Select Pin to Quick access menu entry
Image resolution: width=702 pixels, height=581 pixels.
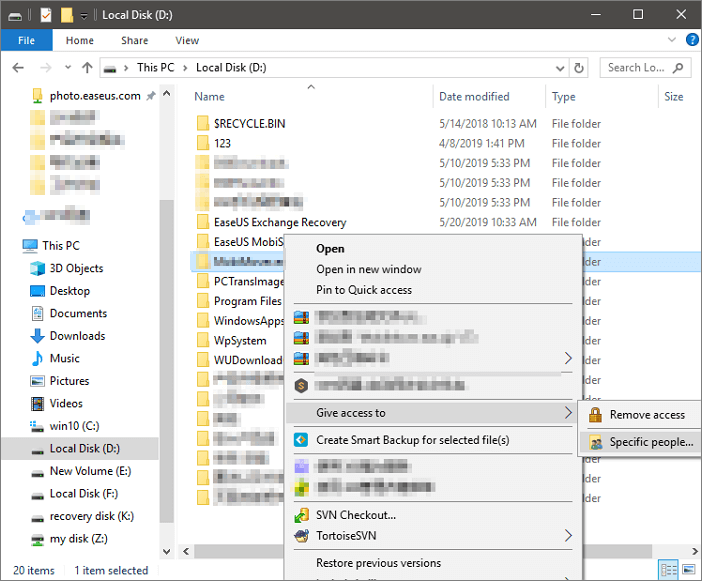pos(364,290)
